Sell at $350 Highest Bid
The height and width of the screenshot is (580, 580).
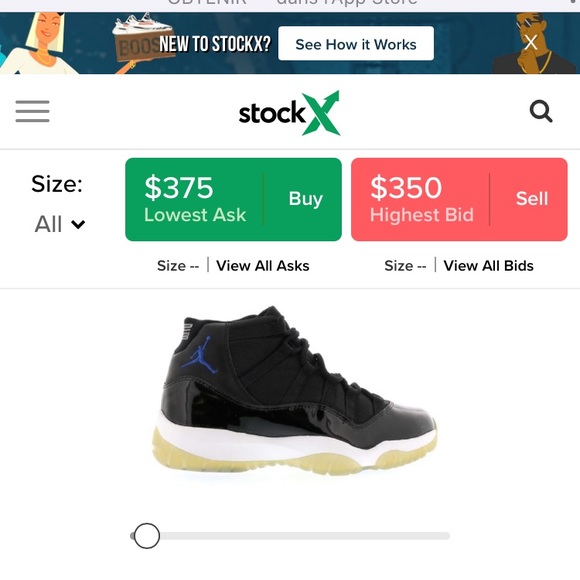[x=459, y=199]
